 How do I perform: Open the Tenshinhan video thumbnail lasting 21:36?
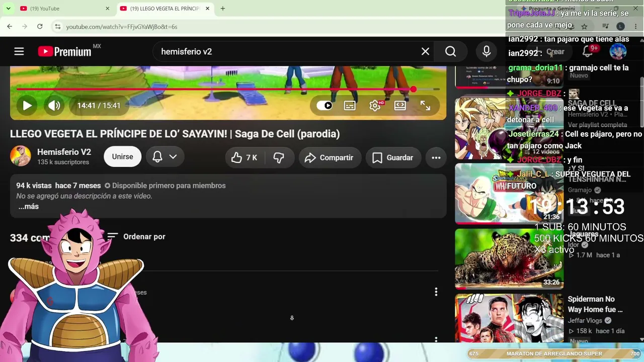[509, 193]
